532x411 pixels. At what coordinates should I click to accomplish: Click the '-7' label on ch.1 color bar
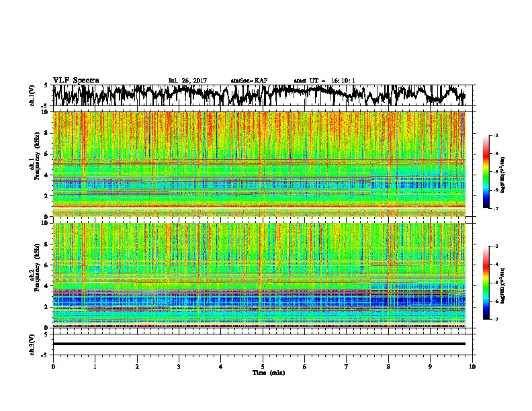495,208
